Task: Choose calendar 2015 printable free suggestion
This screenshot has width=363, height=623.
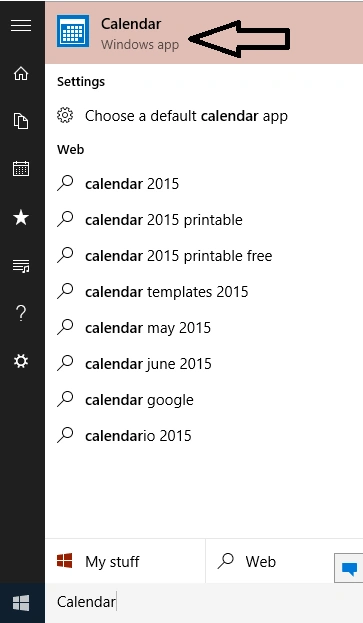Action: 204,256
